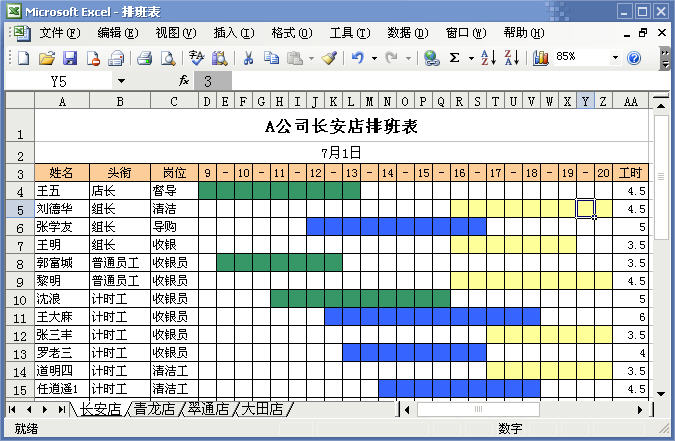
Task: Open the 视图(V) menu
Action: click(x=176, y=33)
